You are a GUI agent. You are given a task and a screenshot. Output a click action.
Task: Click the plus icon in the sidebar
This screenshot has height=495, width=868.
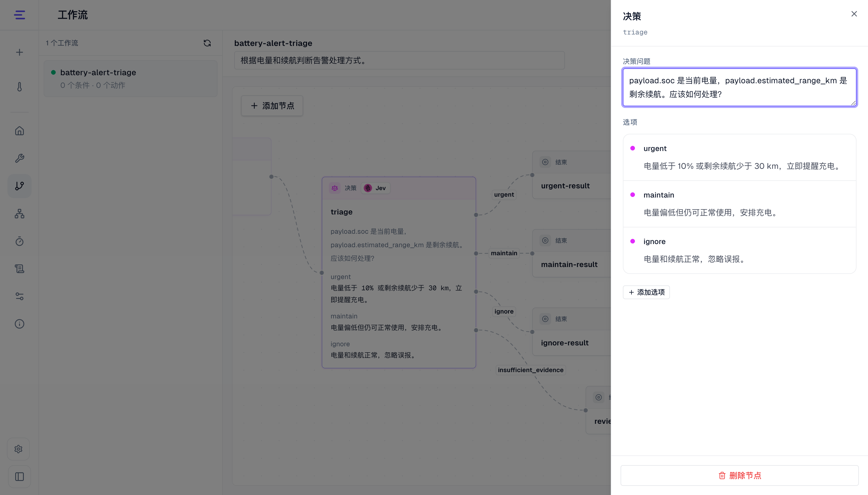(x=19, y=52)
